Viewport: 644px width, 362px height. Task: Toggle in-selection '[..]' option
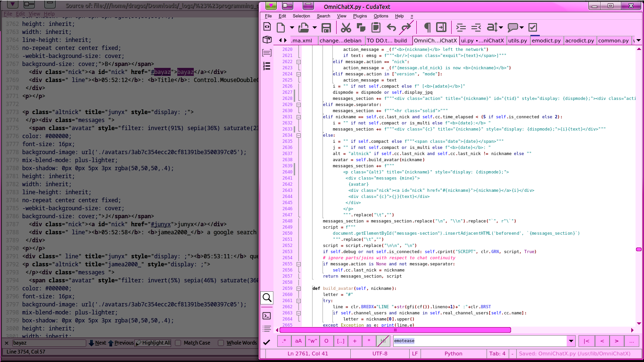(x=340, y=341)
